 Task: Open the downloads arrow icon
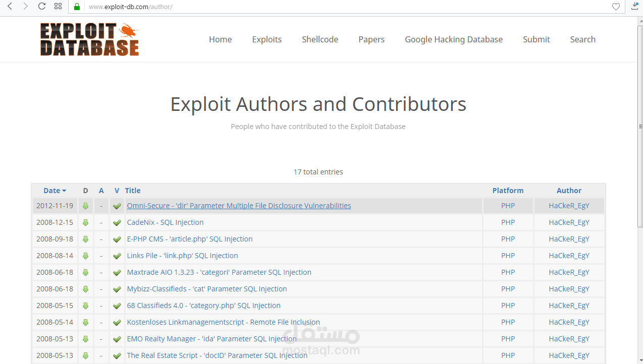pyautogui.click(x=635, y=6)
